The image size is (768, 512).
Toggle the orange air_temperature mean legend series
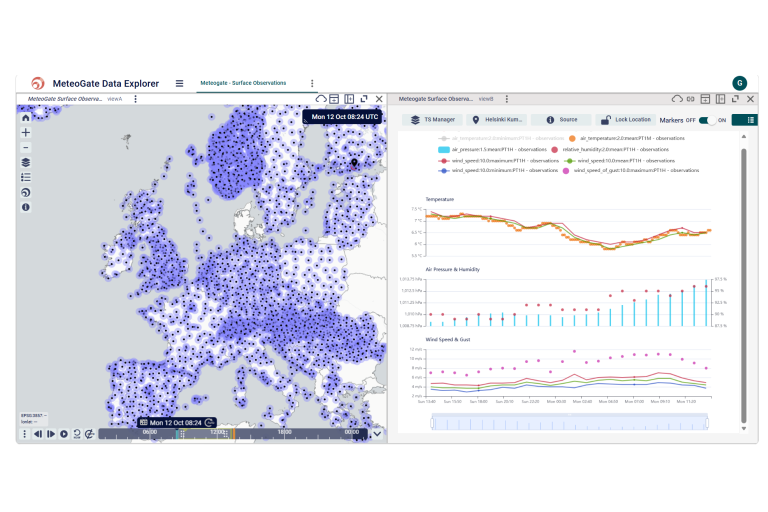pos(626,138)
